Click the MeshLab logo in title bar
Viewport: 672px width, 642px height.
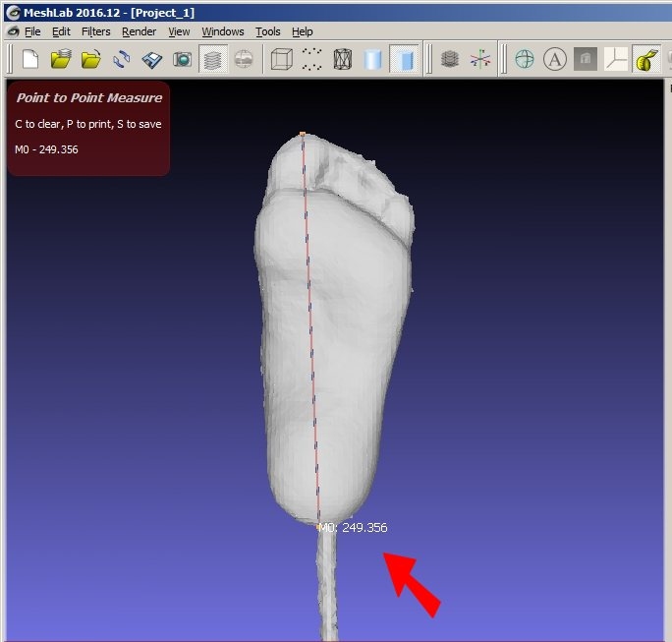14,13
